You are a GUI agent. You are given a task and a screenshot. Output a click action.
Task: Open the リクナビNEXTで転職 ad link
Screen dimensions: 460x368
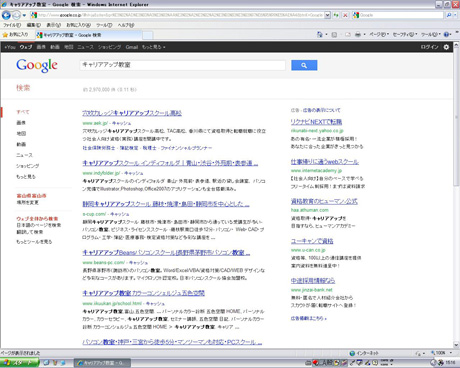[316, 122]
